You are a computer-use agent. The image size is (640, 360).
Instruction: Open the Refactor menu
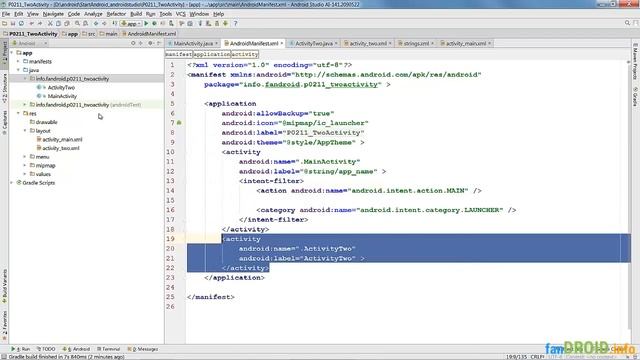[116, 14]
